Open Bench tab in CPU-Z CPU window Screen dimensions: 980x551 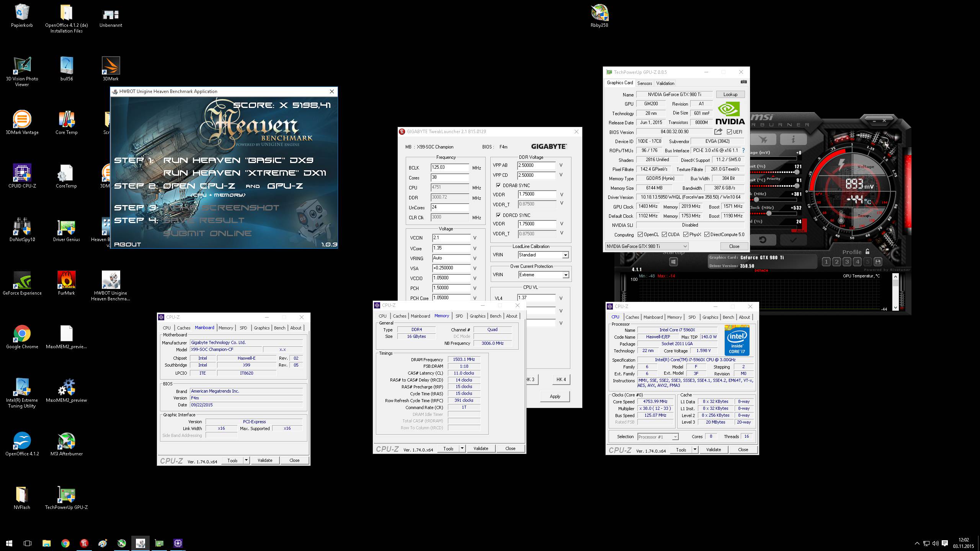[728, 317]
